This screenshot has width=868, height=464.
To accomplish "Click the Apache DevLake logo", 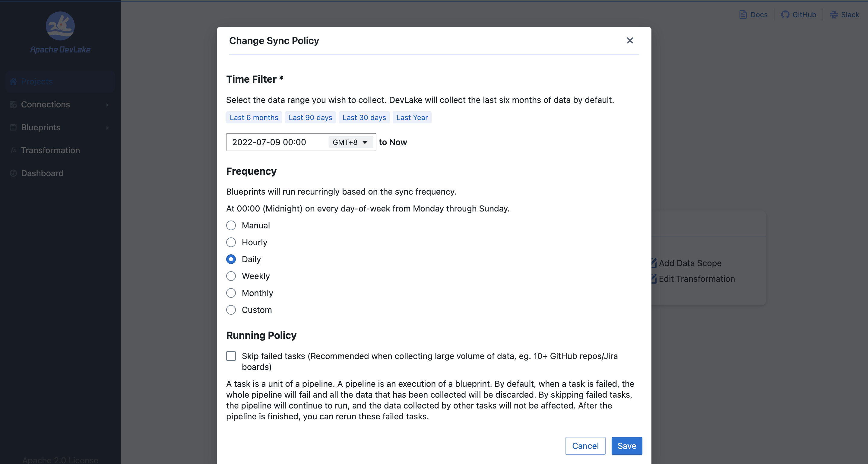I will click(60, 26).
